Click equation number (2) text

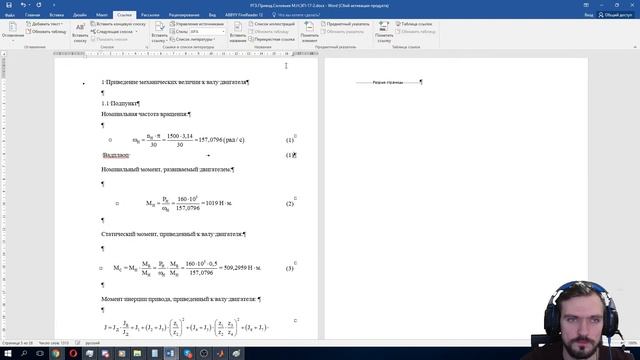pyautogui.click(x=290, y=204)
